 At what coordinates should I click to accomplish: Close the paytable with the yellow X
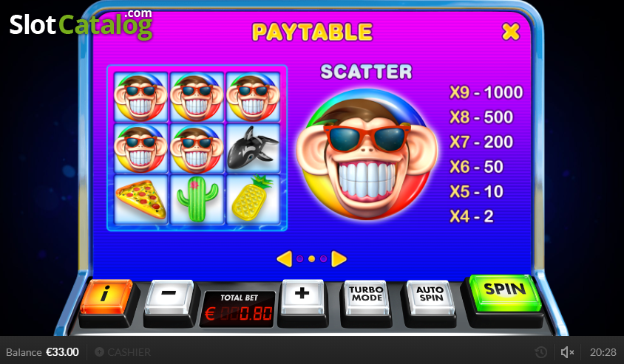511,32
